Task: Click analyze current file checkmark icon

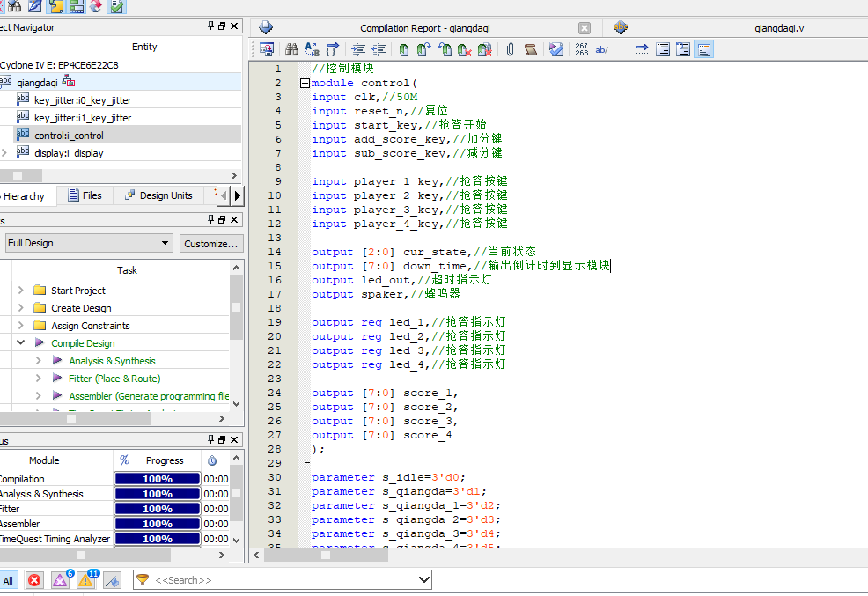Action: (556, 50)
